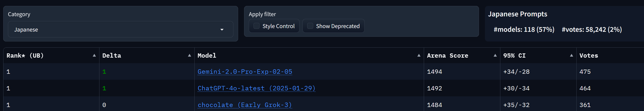Image resolution: width=644 pixels, height=111 pixels.
Task: Select the Style Control label
Action: click(x=278, y=26)
